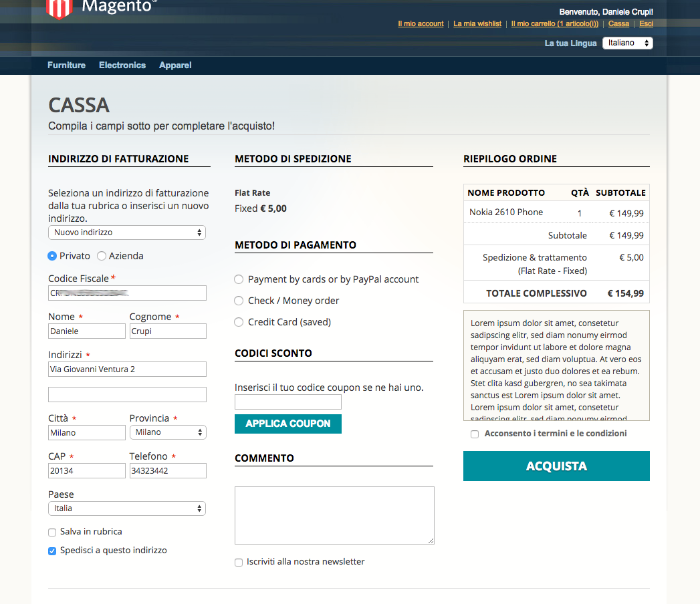Click the empty second address line field
This screenshot has height=604, width=700.
[127, 395]
